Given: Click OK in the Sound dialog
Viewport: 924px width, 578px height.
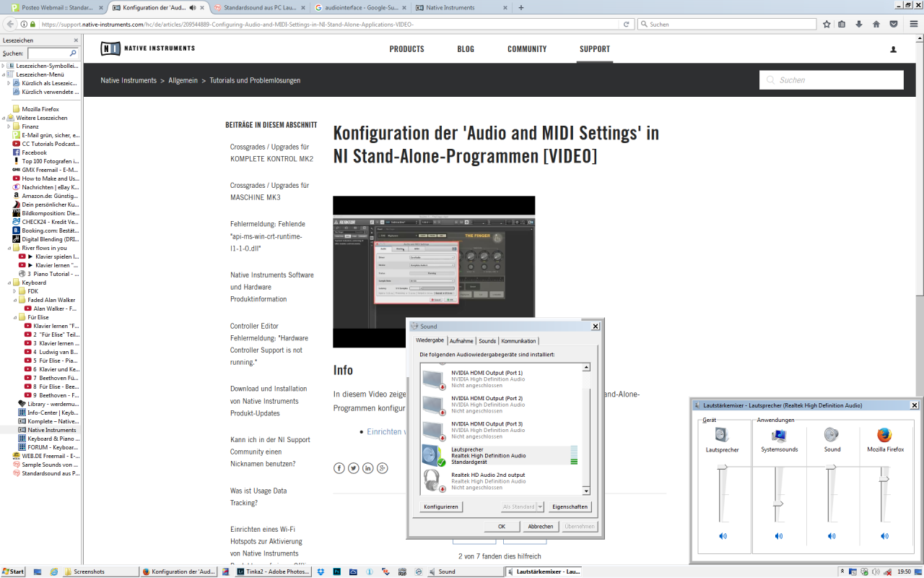Looking at the screenshot, I should (502, 526).
